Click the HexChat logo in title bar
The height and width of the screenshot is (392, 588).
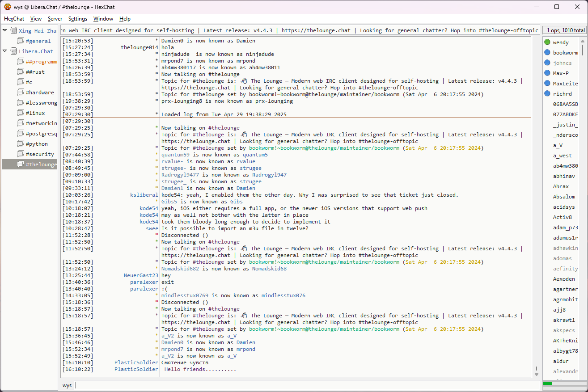pos(7,7)
